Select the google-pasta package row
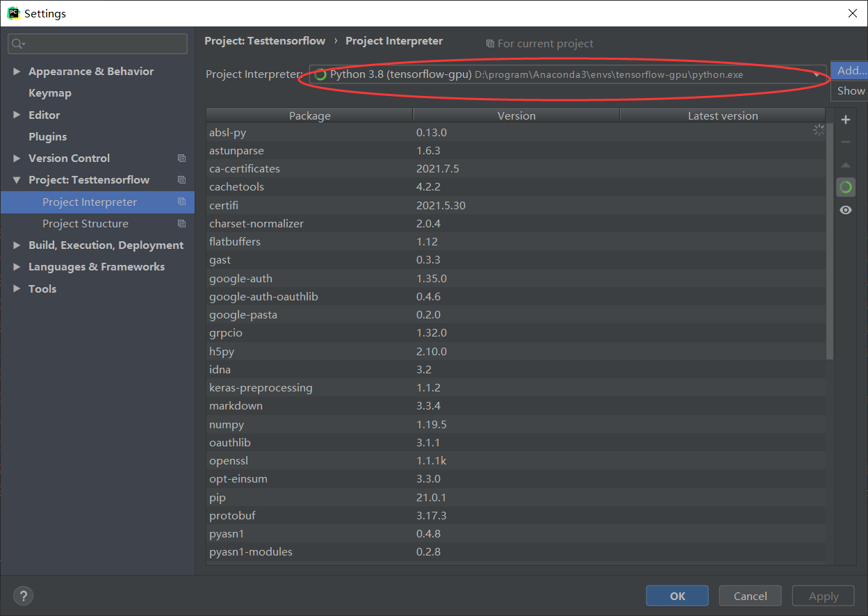The image size is (868, 616). [x=516, y=315]
